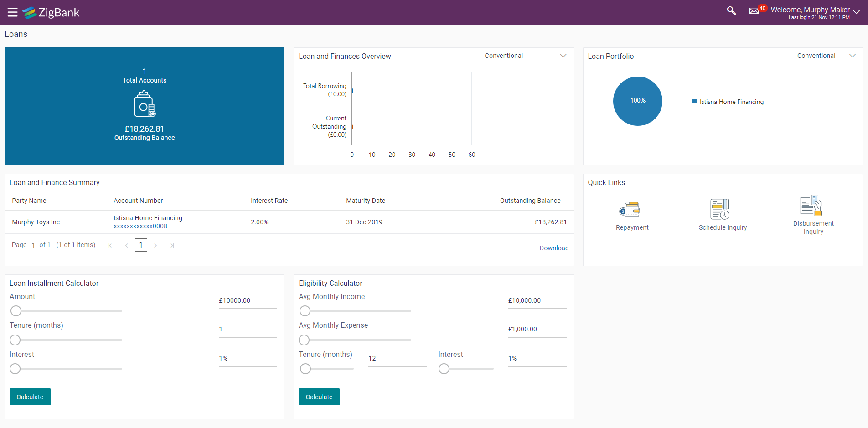Screen dimensions: 868x428
Task: Go to next page of loan summary
Action: coord(155,245)
